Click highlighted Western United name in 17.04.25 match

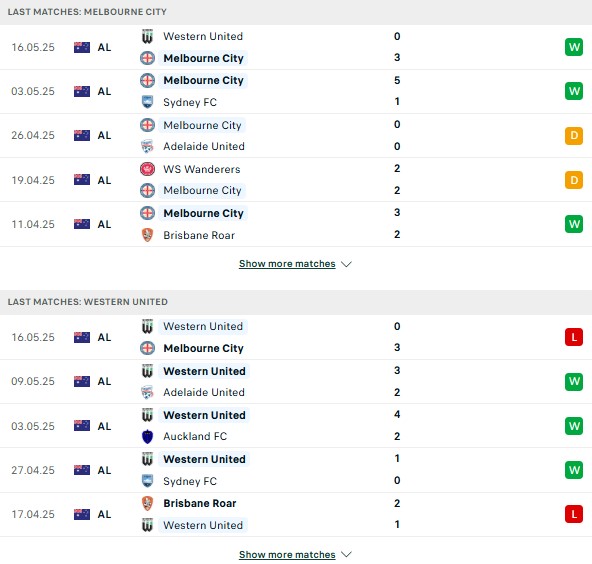203,525
